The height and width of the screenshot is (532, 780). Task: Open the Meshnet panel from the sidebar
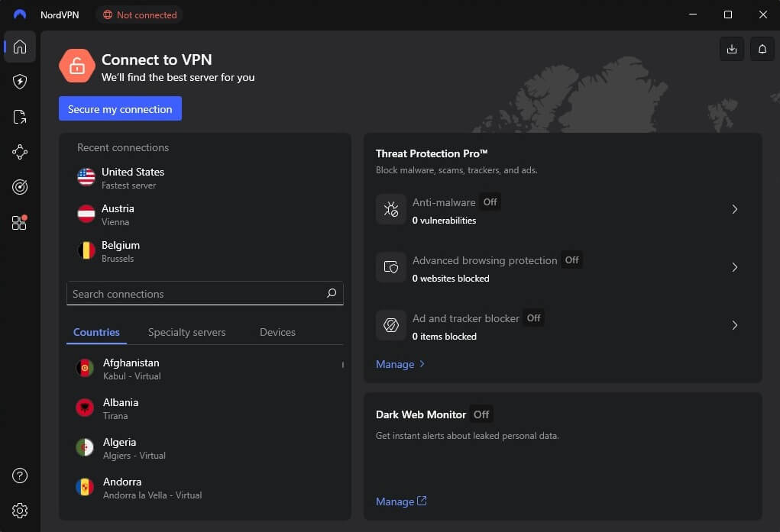pyautogui.click(x=19, y=152)
